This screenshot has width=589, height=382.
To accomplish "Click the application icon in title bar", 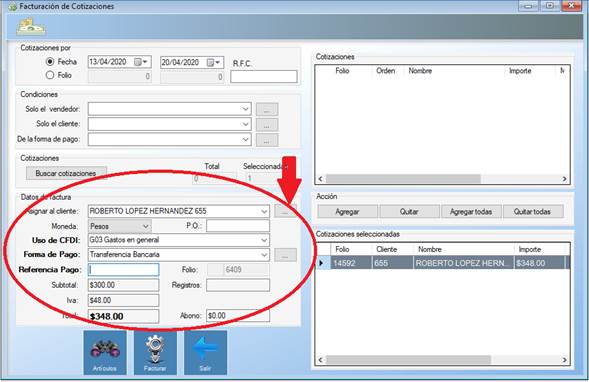I will (12, 6).
